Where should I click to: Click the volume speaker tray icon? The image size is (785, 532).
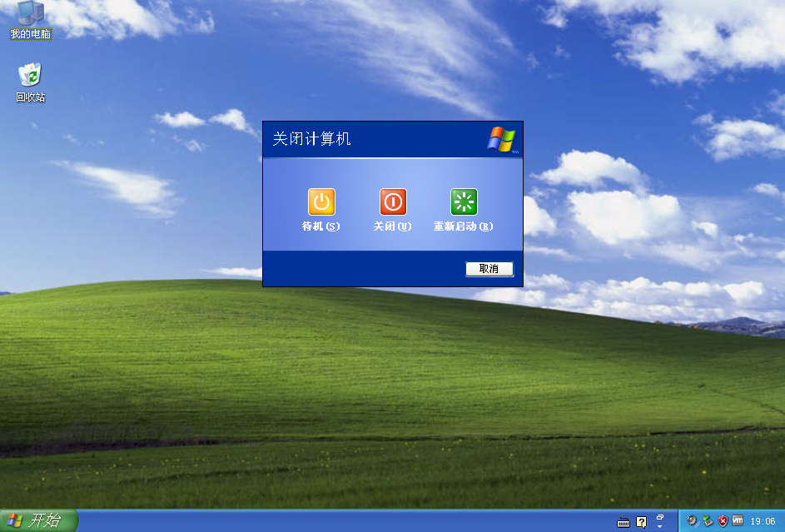pyautogui.click(x=693, y=521)
